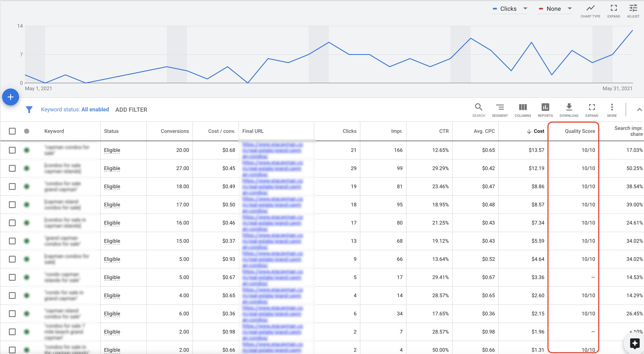
Task: Click the blue Clicks series color swatch
Action: (x=494, y=9)
